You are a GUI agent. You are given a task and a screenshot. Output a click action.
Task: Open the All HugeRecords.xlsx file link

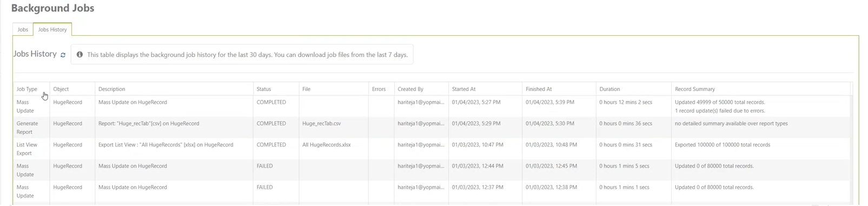[x=327, y=145]
